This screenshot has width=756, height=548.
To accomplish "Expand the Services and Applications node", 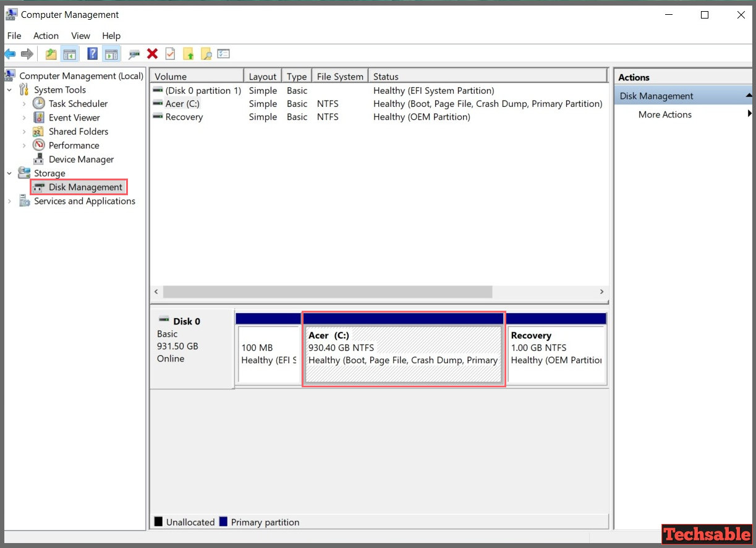I will click(x=9, y=201).
